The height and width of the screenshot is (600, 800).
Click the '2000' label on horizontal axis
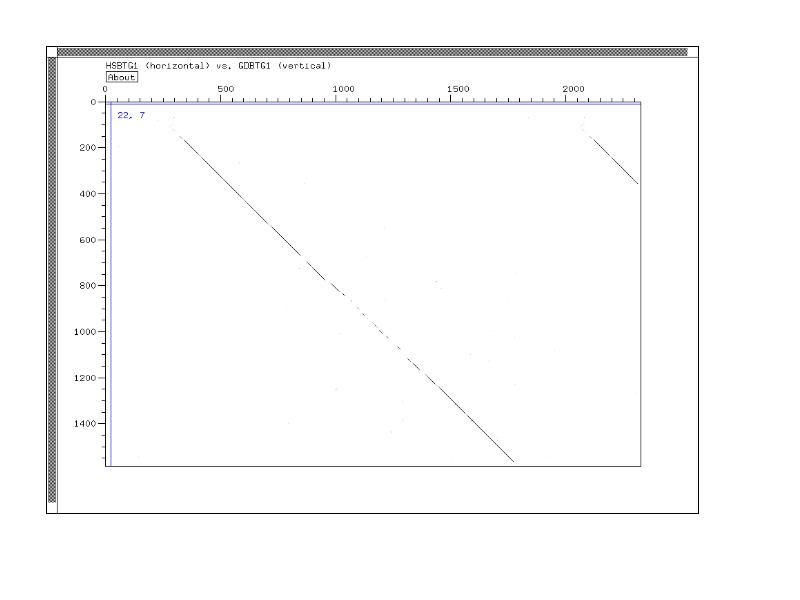pos(573,89)
